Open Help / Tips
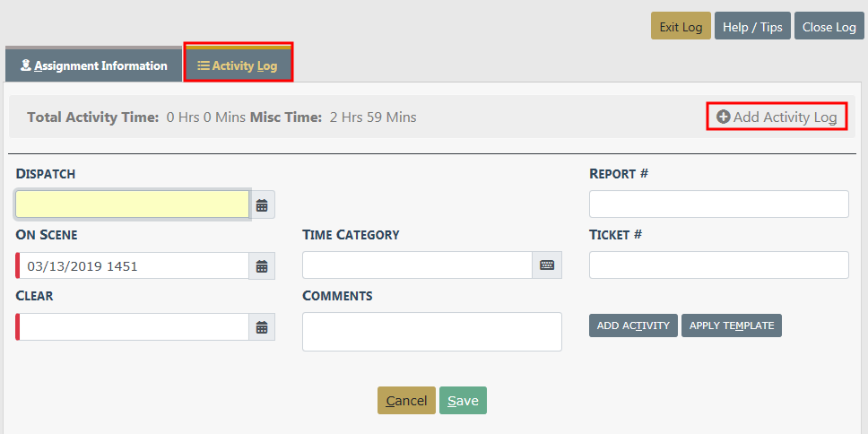Viewport: 868px width, 434px height. click(x=751, y=27)
